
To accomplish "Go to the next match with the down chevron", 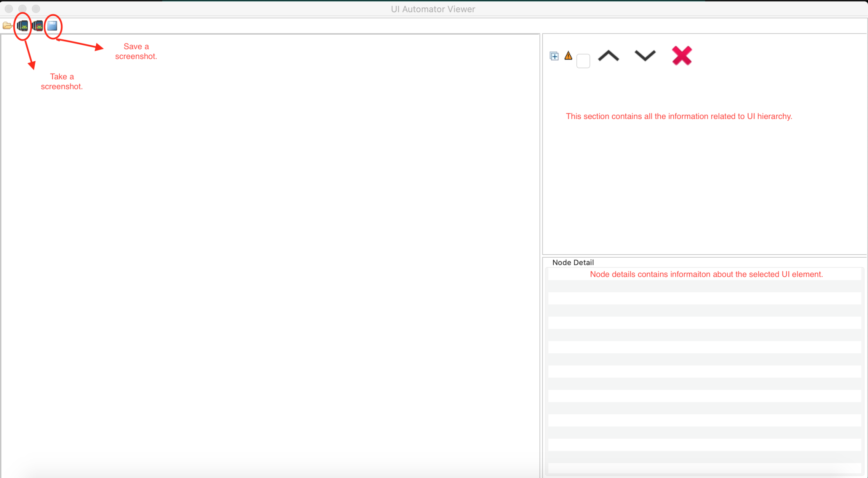I will coord(645,56).
